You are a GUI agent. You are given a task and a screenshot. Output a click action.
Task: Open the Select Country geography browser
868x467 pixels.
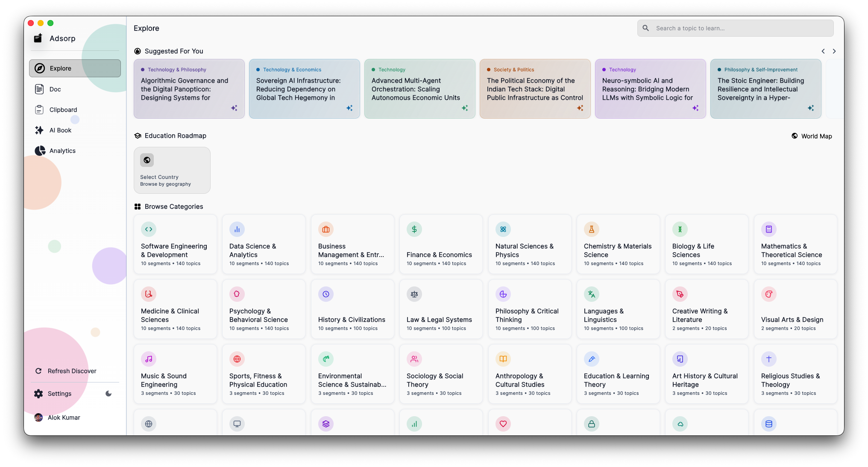pos(172,170)
